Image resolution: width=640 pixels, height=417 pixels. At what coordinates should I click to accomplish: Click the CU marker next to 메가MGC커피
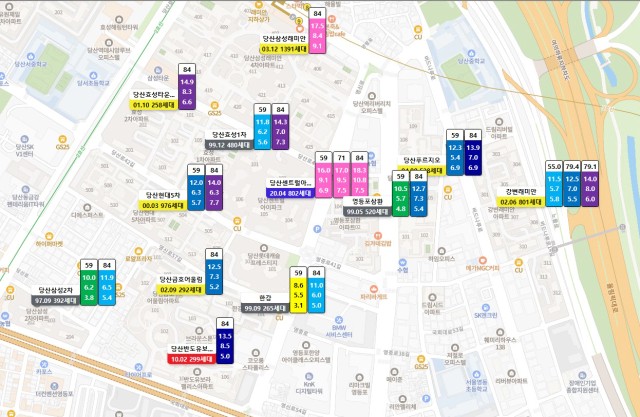pyautogui.click(x=518, y=262)
